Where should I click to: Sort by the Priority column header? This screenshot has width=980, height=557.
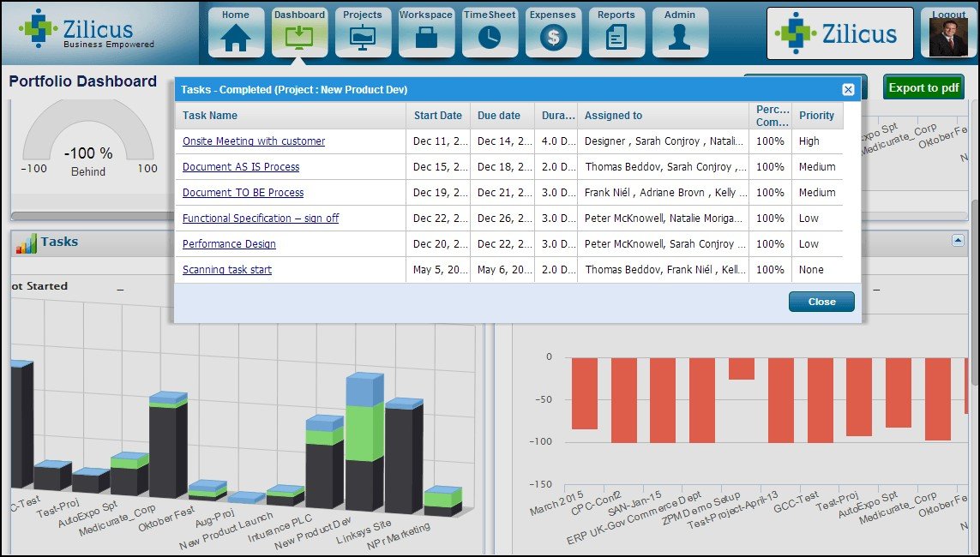tap(817, 116)
